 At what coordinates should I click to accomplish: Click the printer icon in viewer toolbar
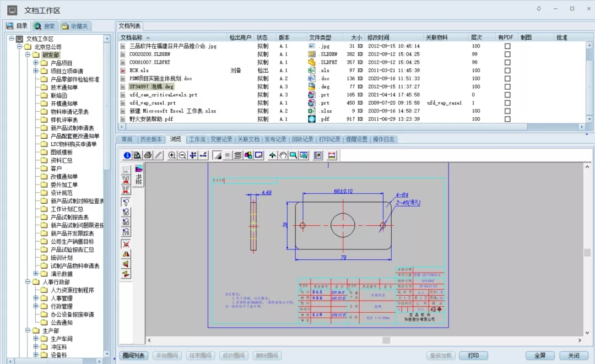tap(148, 156)
